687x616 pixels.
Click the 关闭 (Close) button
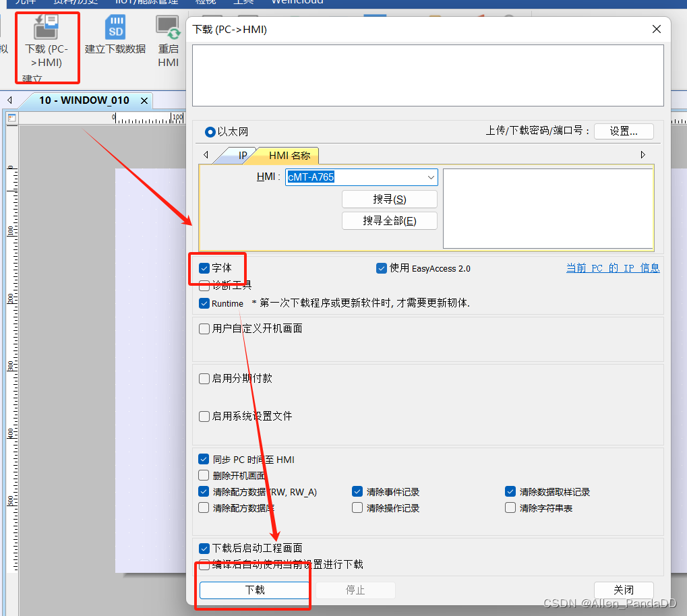(624, 590)
